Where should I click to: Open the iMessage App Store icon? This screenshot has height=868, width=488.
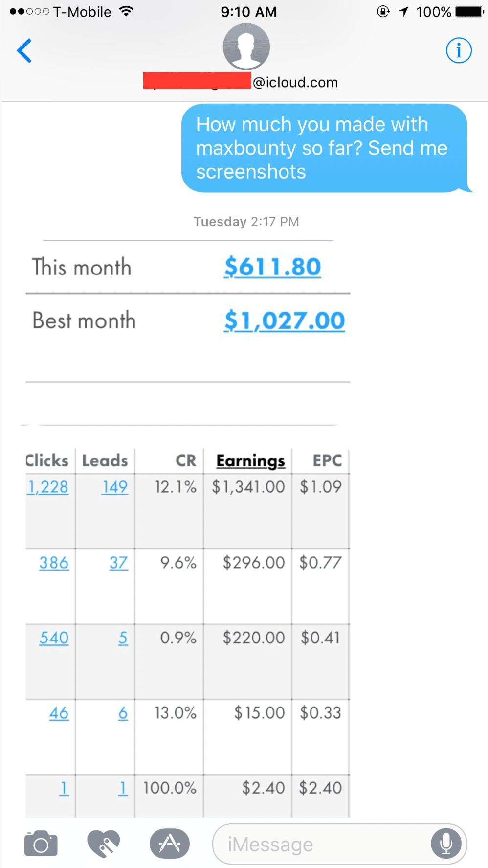(170, 844)
